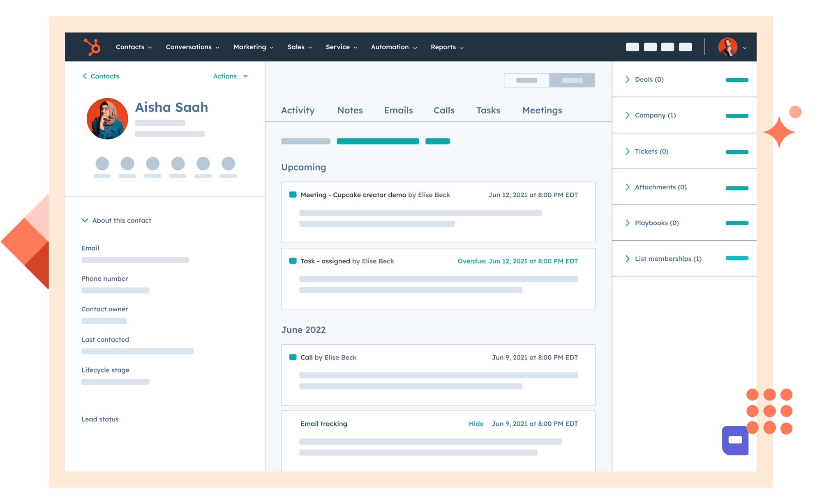Click the right segment of the view toggle control
822x504 pixels.
pyautogui.click(x=572, y=80)
